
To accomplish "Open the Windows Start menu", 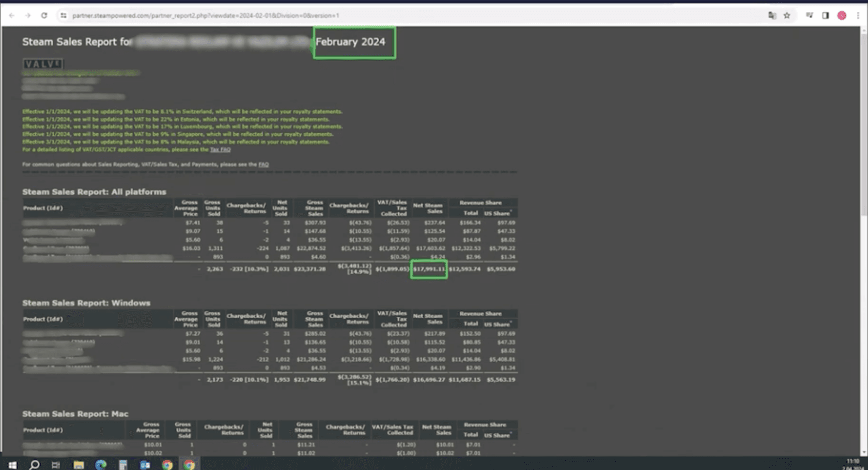I will [x=12, y=465].
